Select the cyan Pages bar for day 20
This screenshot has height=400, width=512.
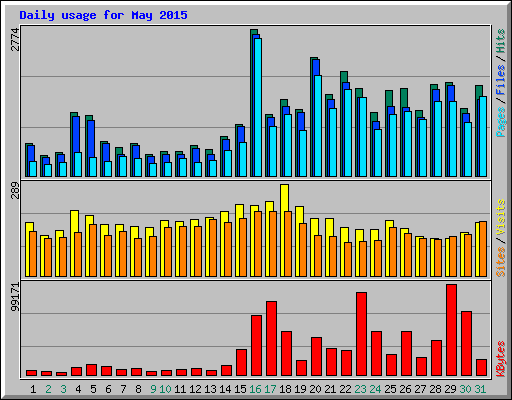pyautogui.click(x=318, y=126)
